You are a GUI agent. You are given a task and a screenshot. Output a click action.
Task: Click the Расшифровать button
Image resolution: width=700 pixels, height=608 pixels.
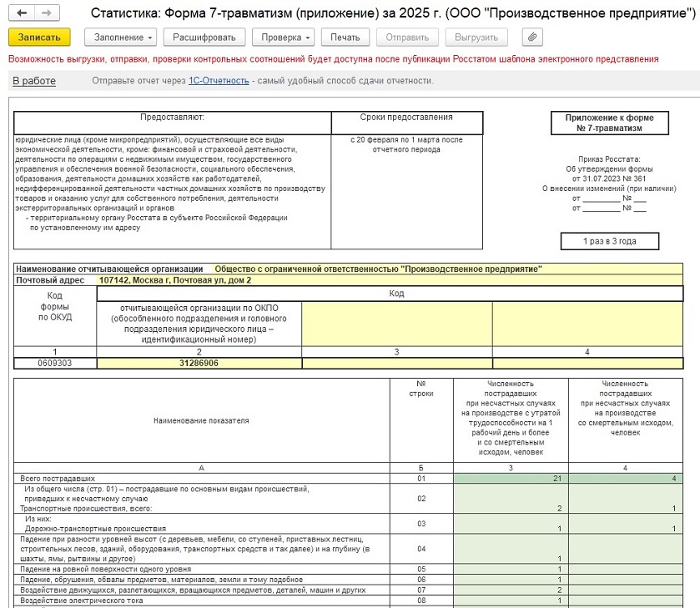(x=204, y=37)
